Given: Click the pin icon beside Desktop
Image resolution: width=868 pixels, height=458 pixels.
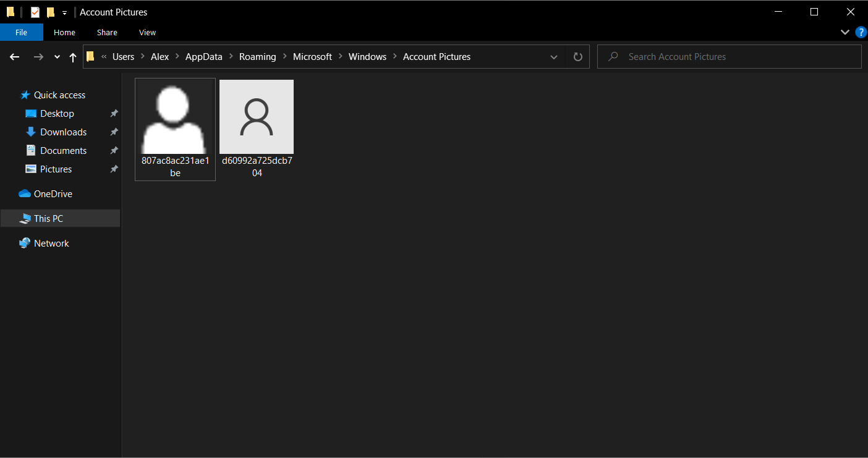Looking at the screenshot, I should point(114,114).
